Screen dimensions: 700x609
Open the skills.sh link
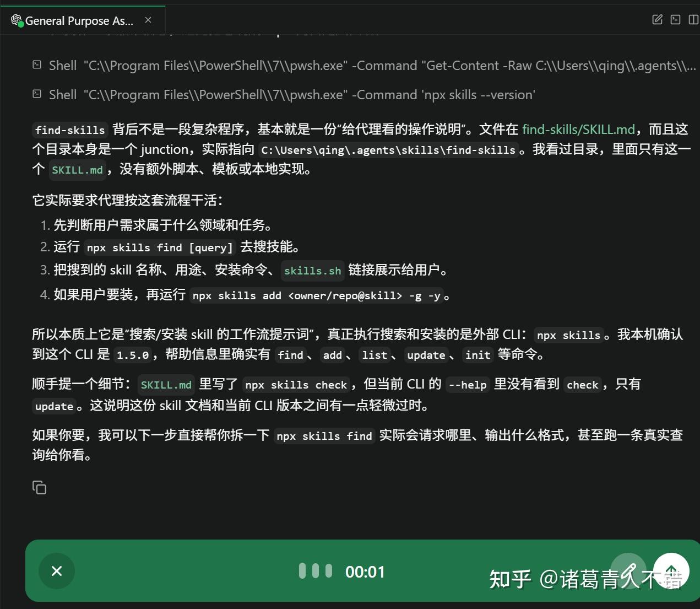tap(312, 271)
